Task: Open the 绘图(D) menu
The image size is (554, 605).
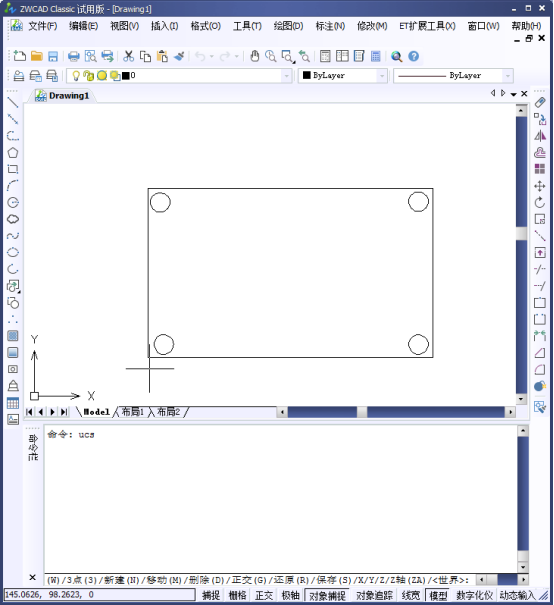Action: pos(288,26)
